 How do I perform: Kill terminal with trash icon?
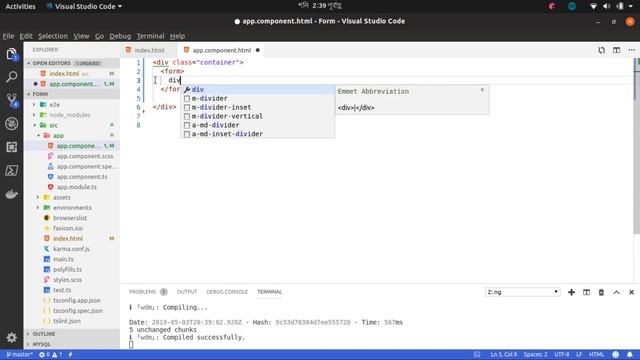point(601,292)
